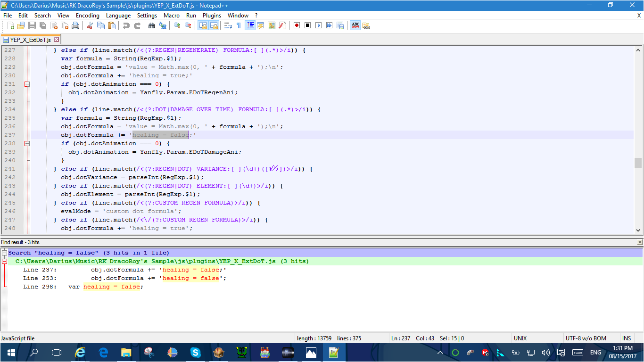Click the Zoom In magnifier icon
Screen dimensions: 644x362
tap(177, 25)
